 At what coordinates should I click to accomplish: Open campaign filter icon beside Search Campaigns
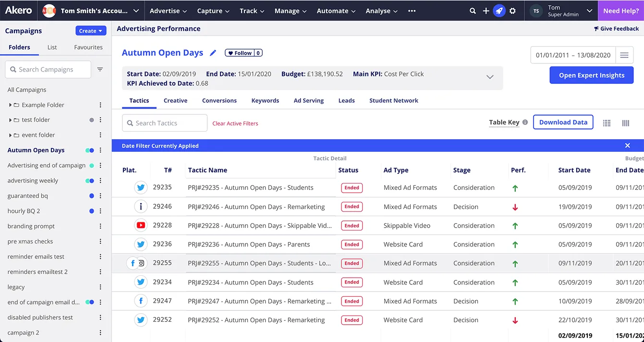100,70
